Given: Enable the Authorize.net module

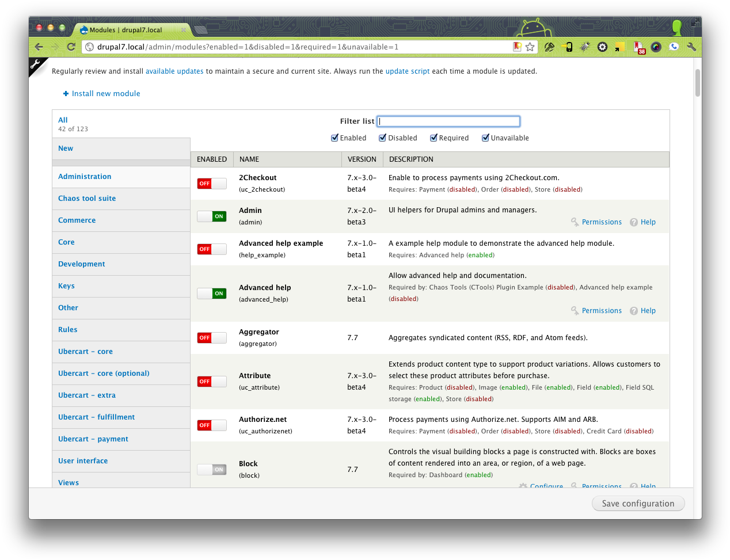Looking at the screenshot, I should tap(211, 425).
